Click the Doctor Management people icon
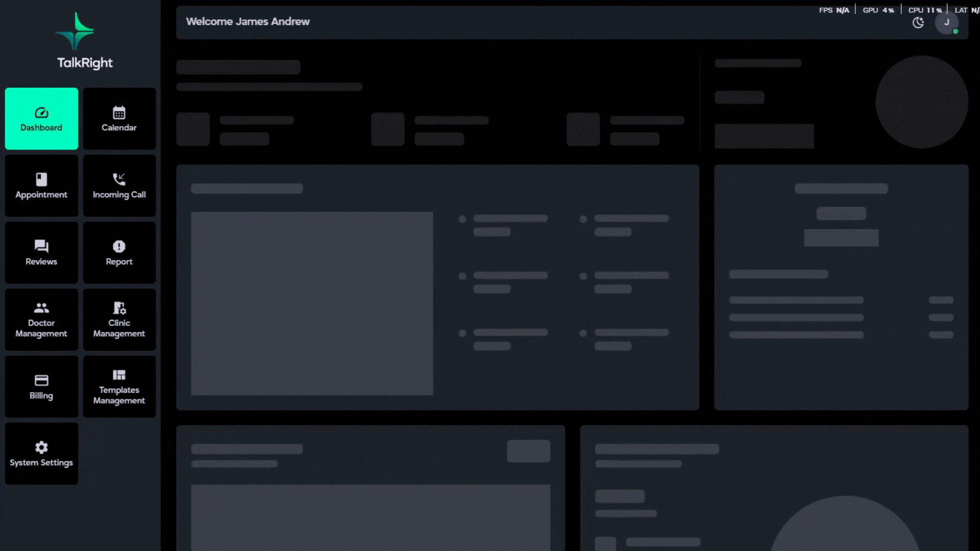The image size is (980, 551). [x=41, y=308]
